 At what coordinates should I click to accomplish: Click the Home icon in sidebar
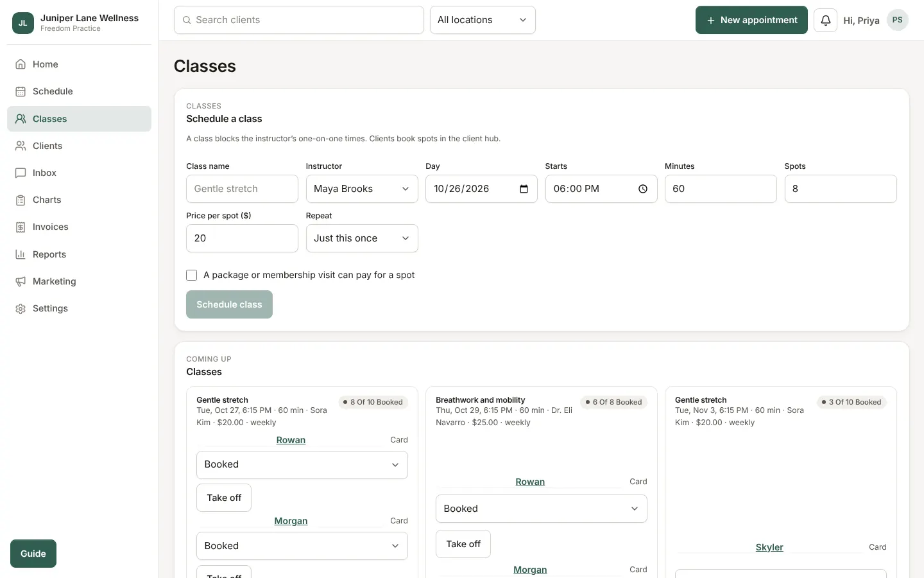(x=21, y=64)
